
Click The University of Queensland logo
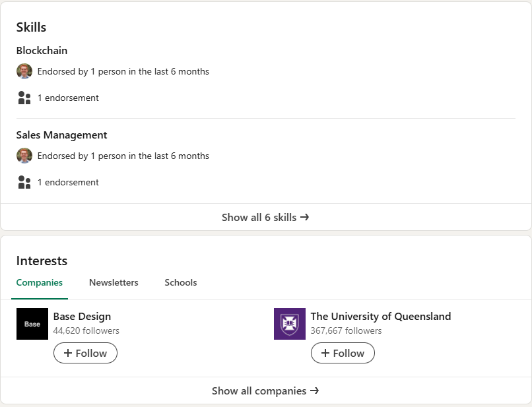coord(290,324)
